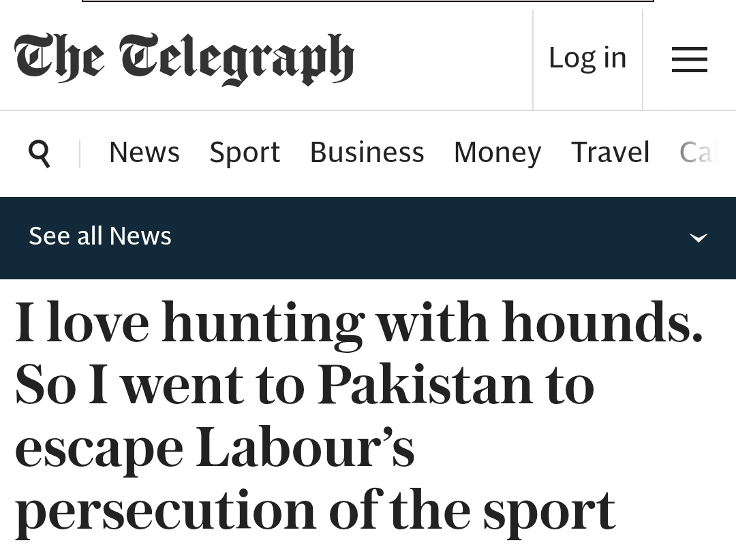The height and width of the screenshot is (560, 736).
Task: Open the hamburger menu icon
Action: 689,59
